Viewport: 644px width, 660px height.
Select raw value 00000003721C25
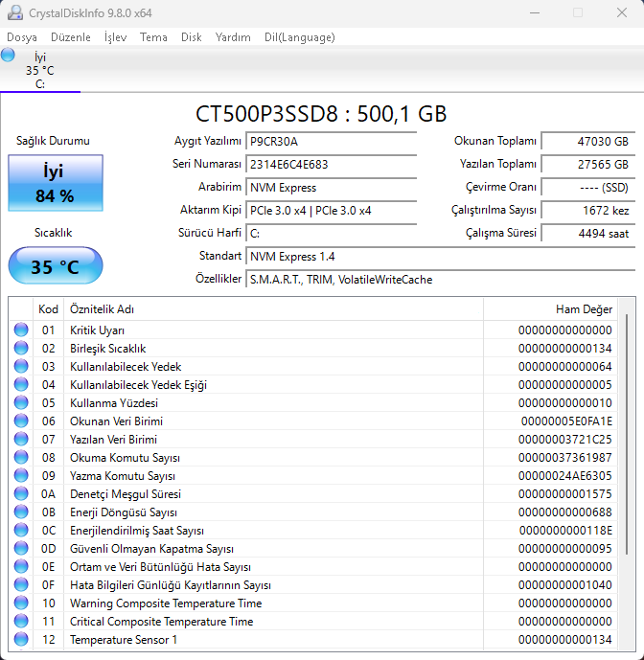564,440
